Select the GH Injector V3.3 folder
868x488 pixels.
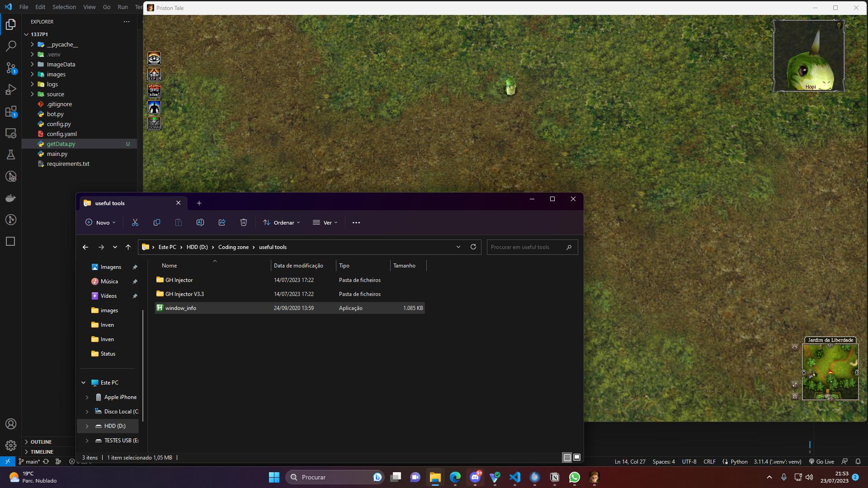tap(289, 294)
